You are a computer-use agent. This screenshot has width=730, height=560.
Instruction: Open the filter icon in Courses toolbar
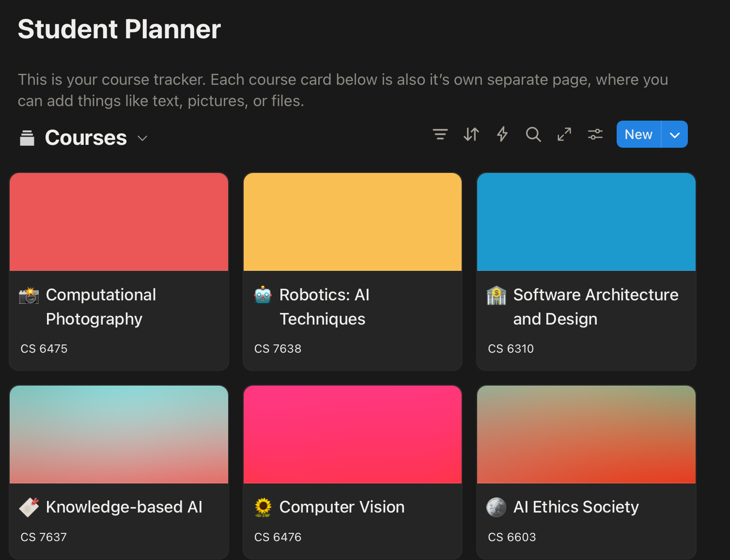[440, 134]
